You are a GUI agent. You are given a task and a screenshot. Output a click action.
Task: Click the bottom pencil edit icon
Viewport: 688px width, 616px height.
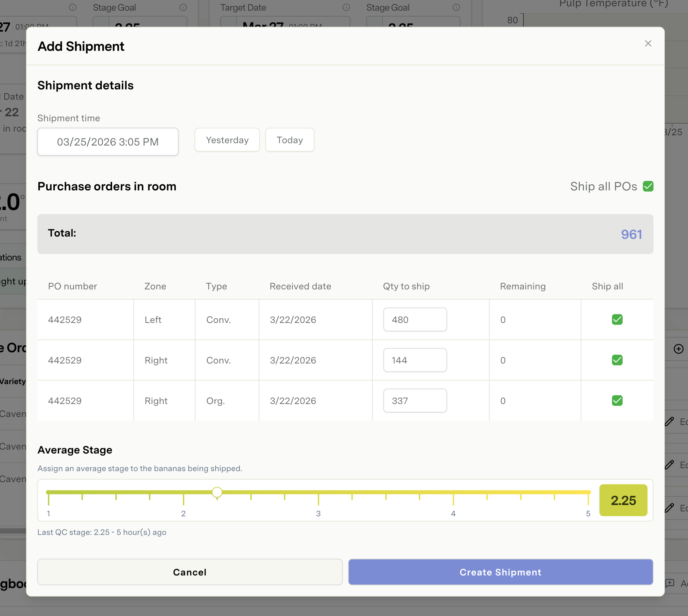click(669, 508)
